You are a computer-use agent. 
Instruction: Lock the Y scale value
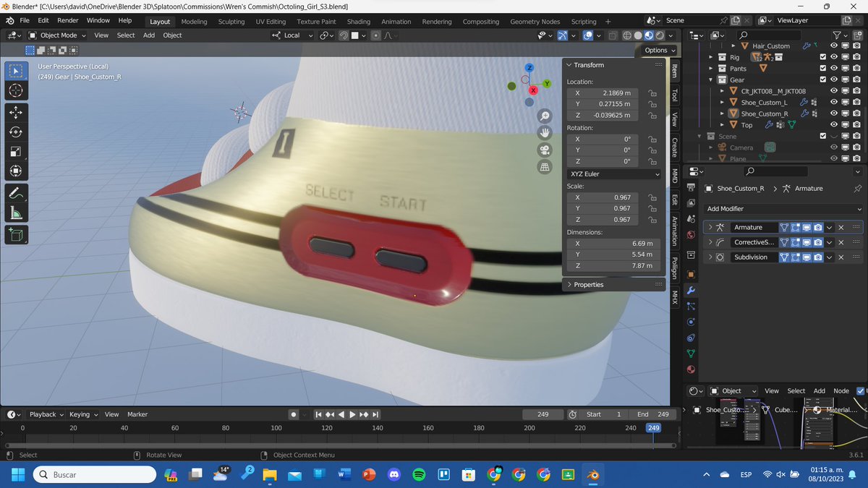tap(652, 208)
